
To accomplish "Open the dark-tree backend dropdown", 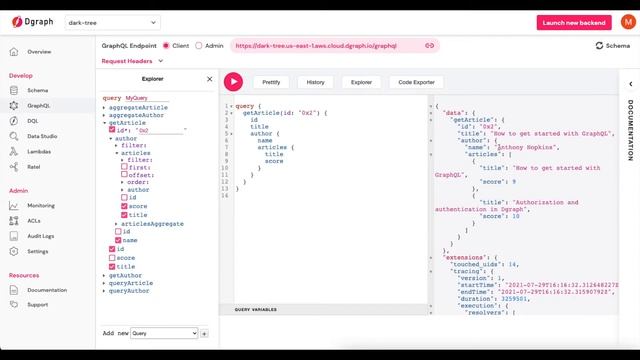I will point(112,23).
